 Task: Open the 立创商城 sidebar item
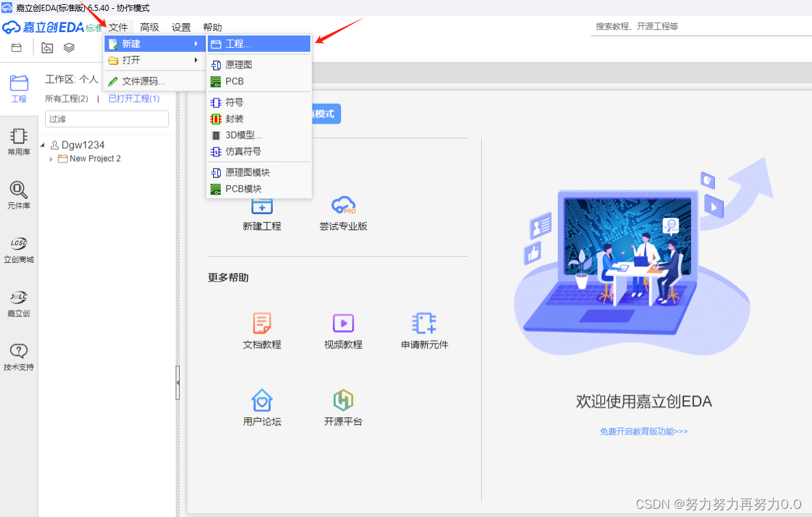coord(18,249)
